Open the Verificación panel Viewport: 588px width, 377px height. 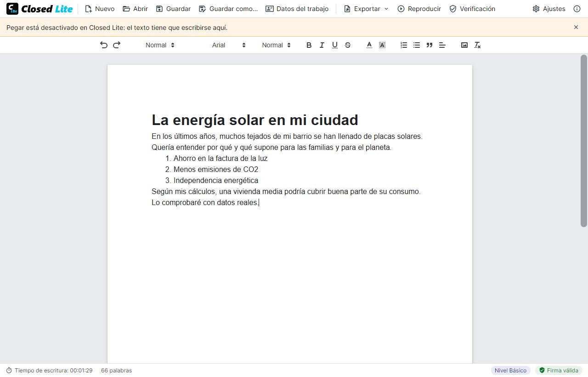pyautogui.click(x=472, y=9)
